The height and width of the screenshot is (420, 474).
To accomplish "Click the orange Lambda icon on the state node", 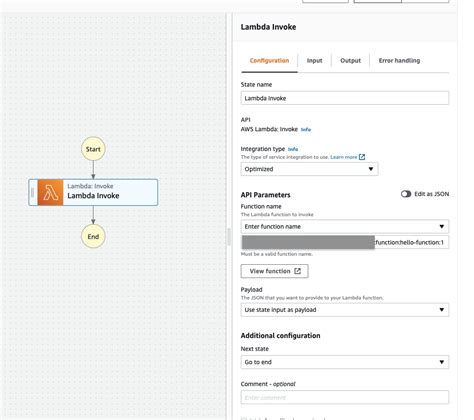I will [50, 192].
